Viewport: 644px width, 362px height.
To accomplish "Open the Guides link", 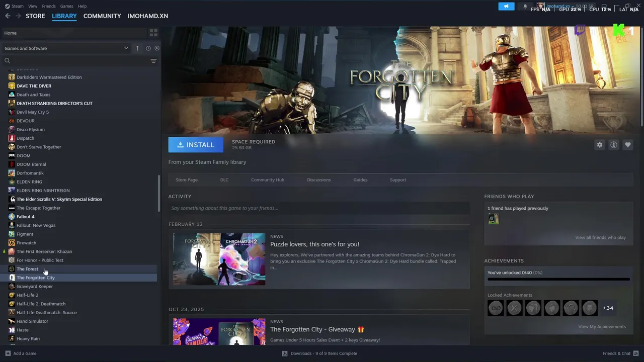I will [x=360, y=180].
